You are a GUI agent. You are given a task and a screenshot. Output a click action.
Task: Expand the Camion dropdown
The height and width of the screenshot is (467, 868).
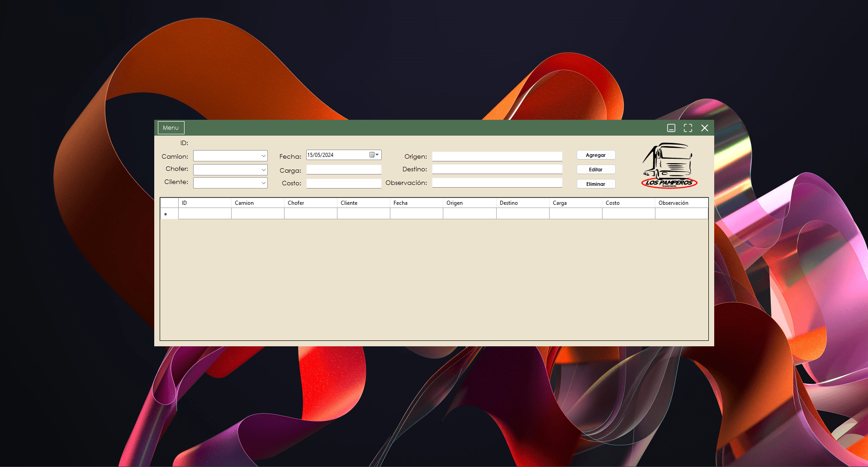pos(263,156)
